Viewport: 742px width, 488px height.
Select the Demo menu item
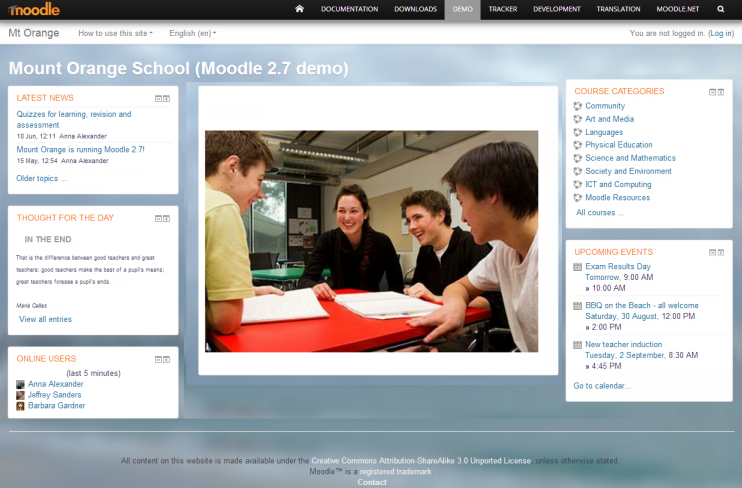(x=462, y=9)
